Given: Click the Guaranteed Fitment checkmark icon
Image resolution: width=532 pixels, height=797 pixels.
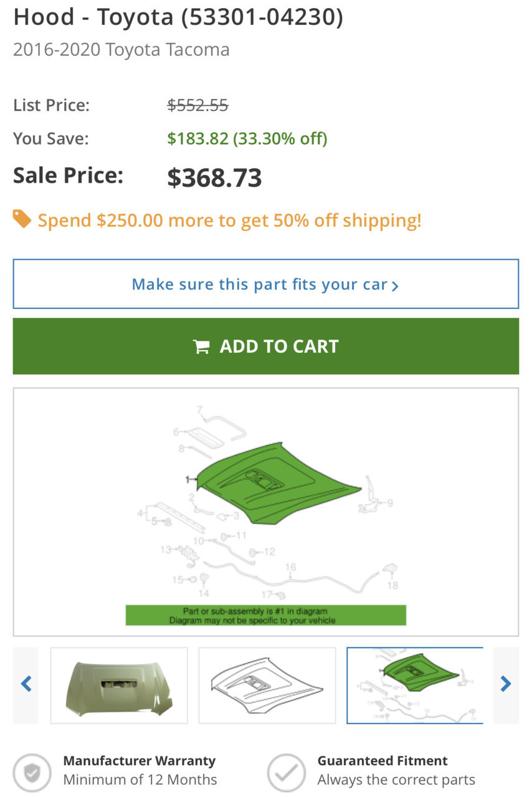Looking at the screenshot, I should pos(287,772).
